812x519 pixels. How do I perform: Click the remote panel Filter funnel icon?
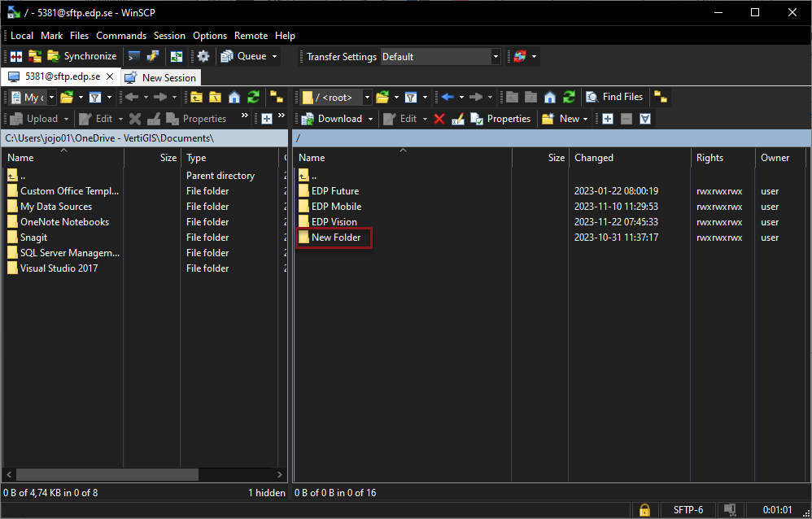tap(411, 98)
